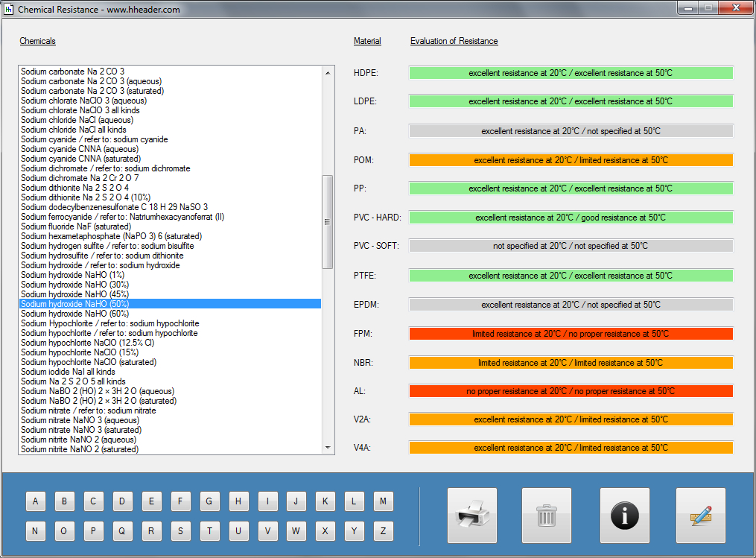Jump to chemicals starting with H
Viewport: 756px width, 558px height.
(238, 501)
